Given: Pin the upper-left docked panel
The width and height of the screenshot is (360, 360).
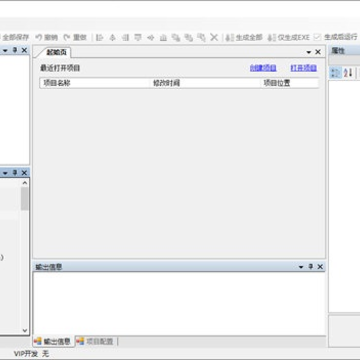Looking at the screenshot, I should coord(15,50).
